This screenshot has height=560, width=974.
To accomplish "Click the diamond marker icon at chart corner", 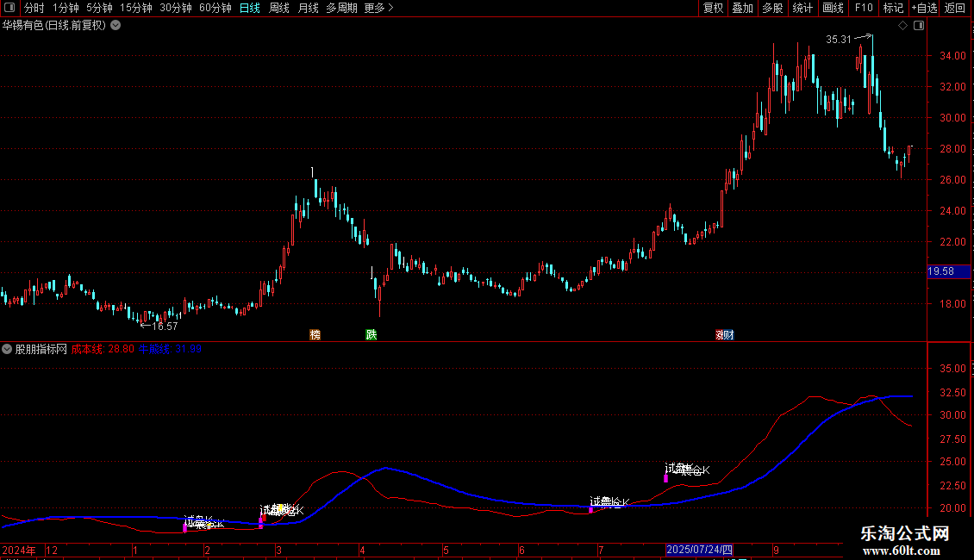I will (903, 26).
